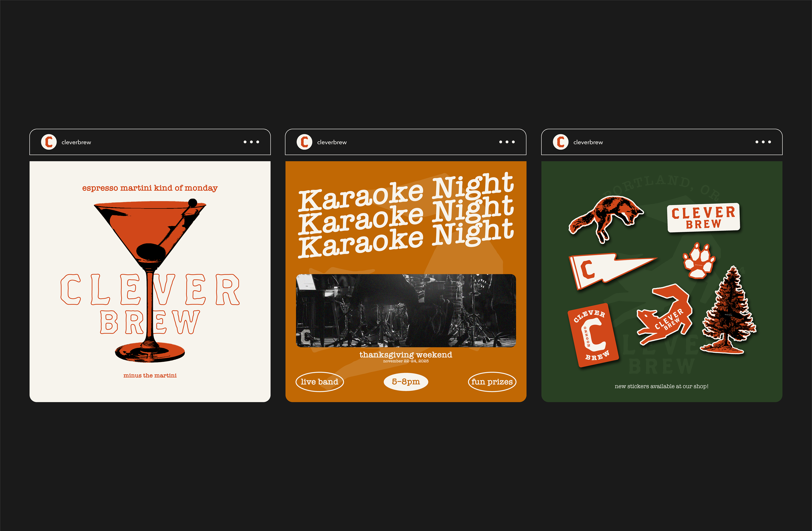
Task: Click the 'november 22-24, 2025' date text
Action: (406, 361)
